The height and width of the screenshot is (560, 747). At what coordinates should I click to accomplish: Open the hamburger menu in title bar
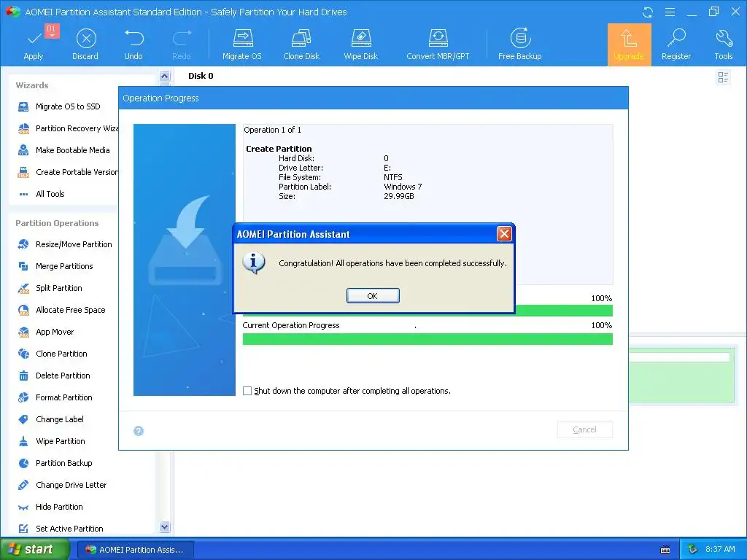tap(670, 12)
